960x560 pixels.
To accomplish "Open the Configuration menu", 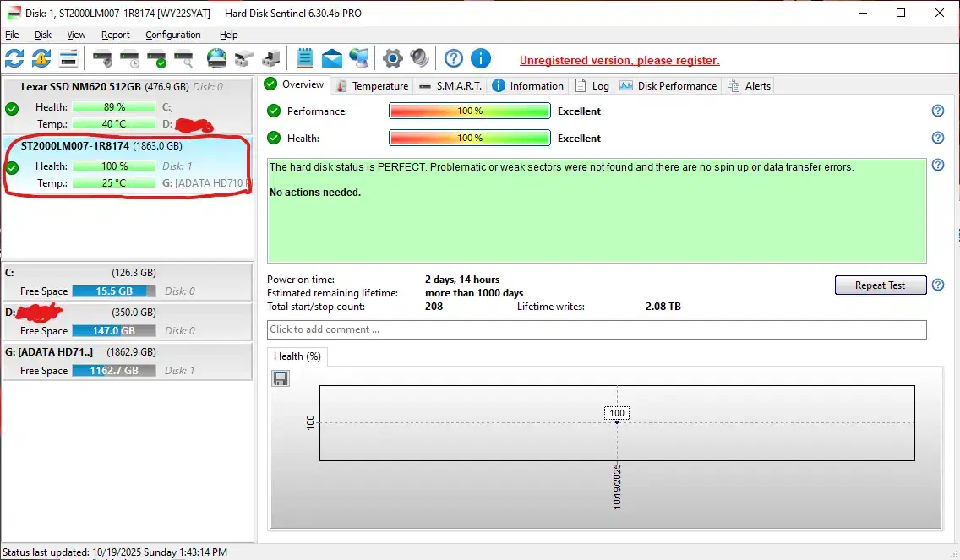I will coord(172,35).
